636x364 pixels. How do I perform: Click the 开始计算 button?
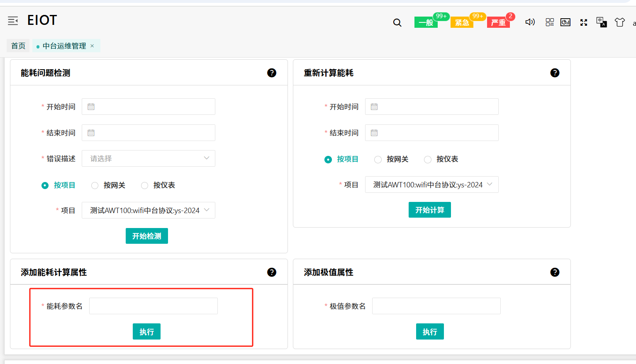[x=430, y=210]
